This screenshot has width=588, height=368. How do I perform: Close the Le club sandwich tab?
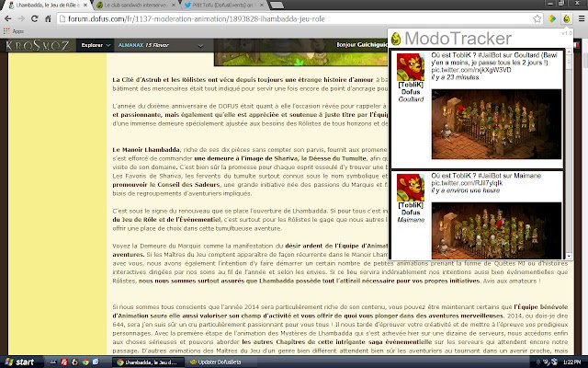[174, 6]
